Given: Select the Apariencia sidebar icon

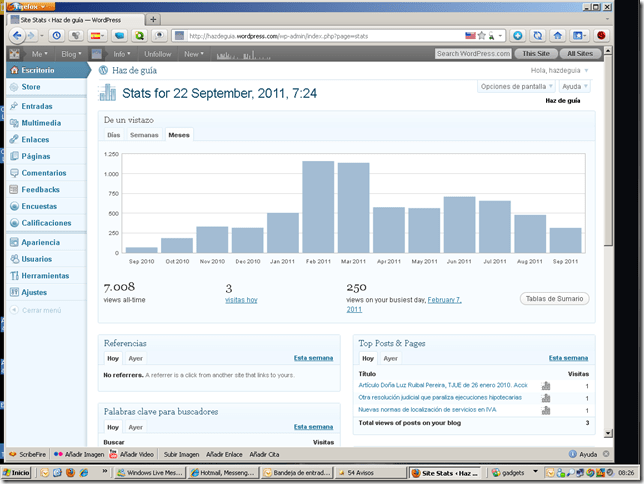Looking at the screenshot, I should [13, 242].
